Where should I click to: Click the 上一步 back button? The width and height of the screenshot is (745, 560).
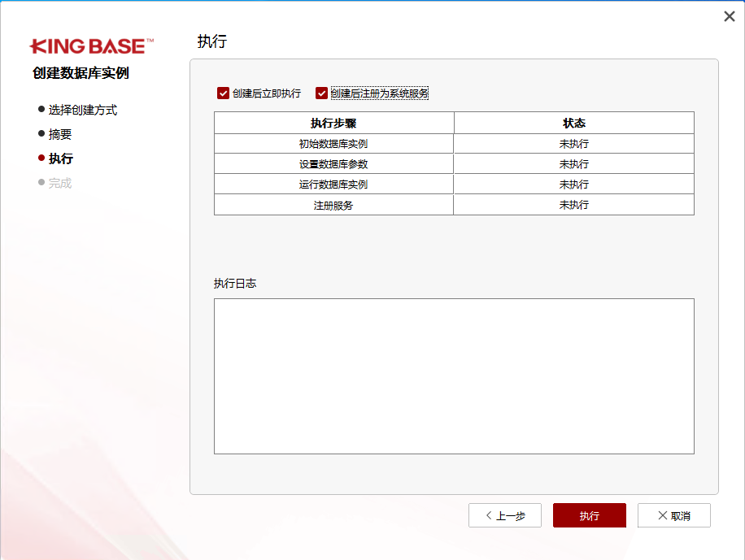504,515
